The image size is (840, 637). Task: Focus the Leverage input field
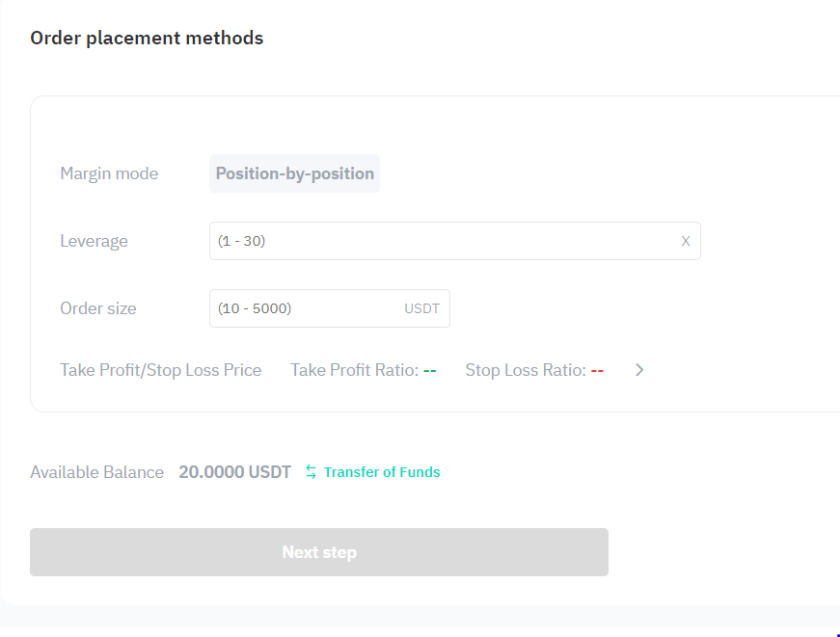point(455,241)
